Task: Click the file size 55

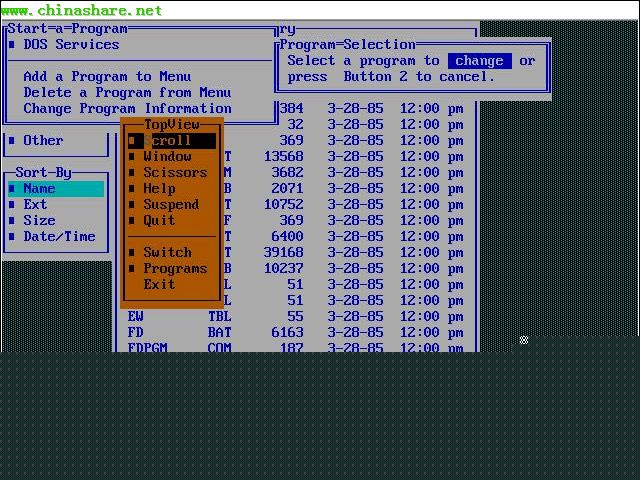Action: pos(296,316)
